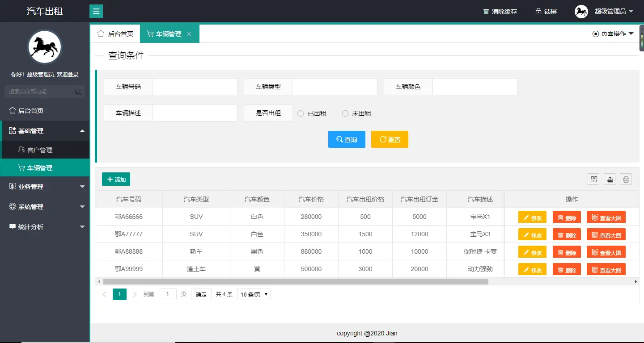Collapse the 基础管理 menu
644x343 pixels.
coord(46,131)
